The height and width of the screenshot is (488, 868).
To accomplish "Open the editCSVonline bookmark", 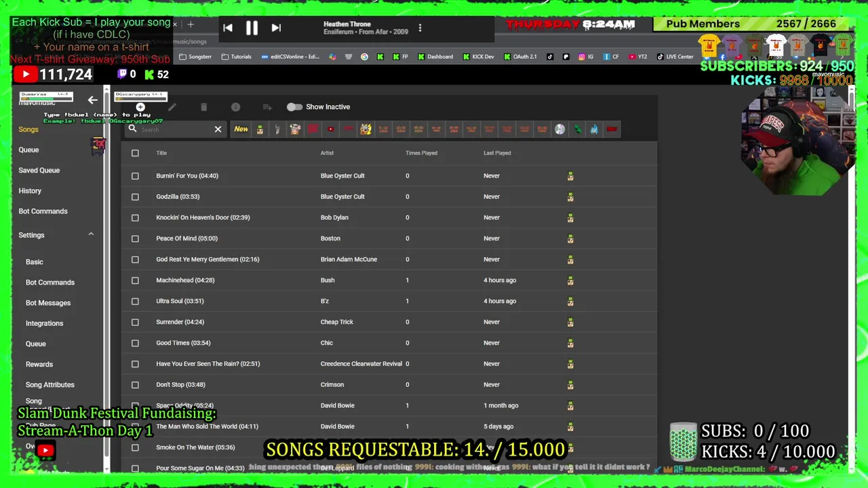I will [290, 57].
